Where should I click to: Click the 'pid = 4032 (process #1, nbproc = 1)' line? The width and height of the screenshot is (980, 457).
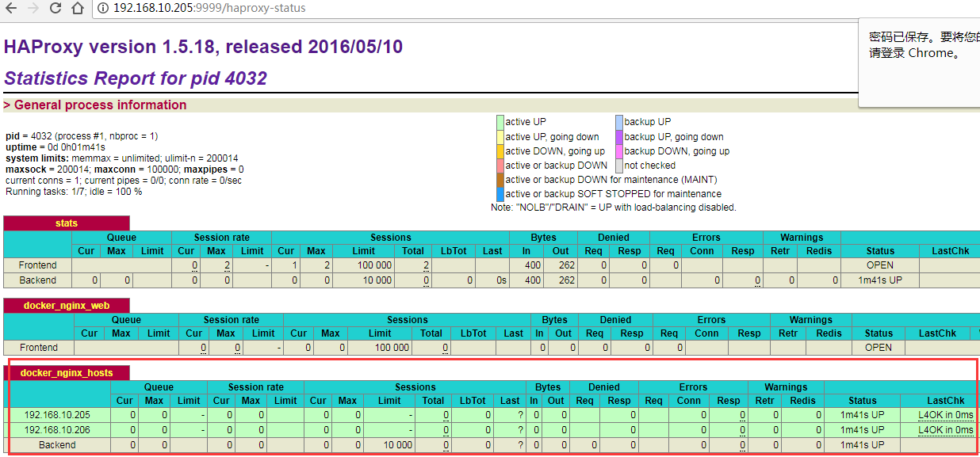tap(82, 136)
